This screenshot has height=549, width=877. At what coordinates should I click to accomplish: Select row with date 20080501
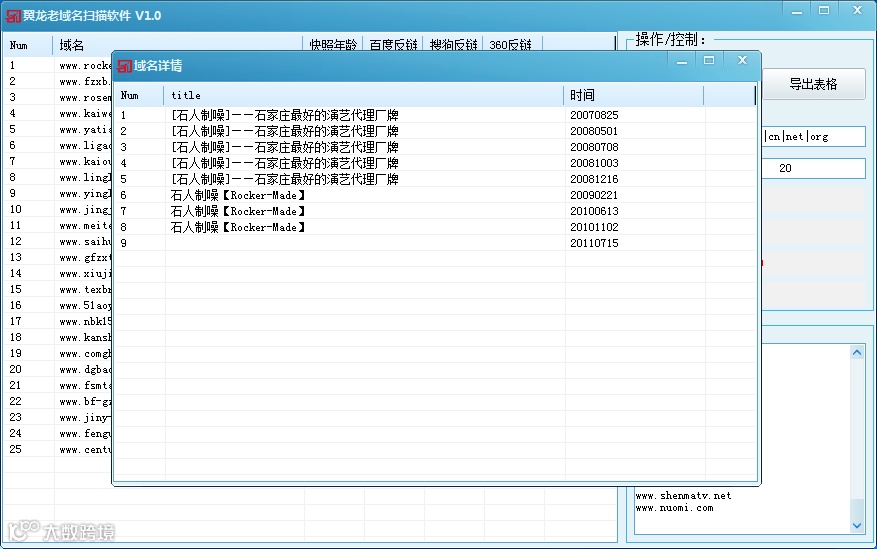point(435,131)
